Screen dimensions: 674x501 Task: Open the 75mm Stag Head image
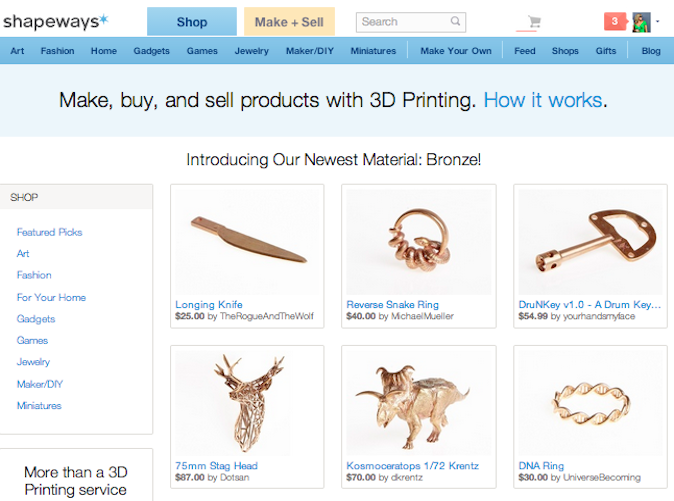pos(246,401)
